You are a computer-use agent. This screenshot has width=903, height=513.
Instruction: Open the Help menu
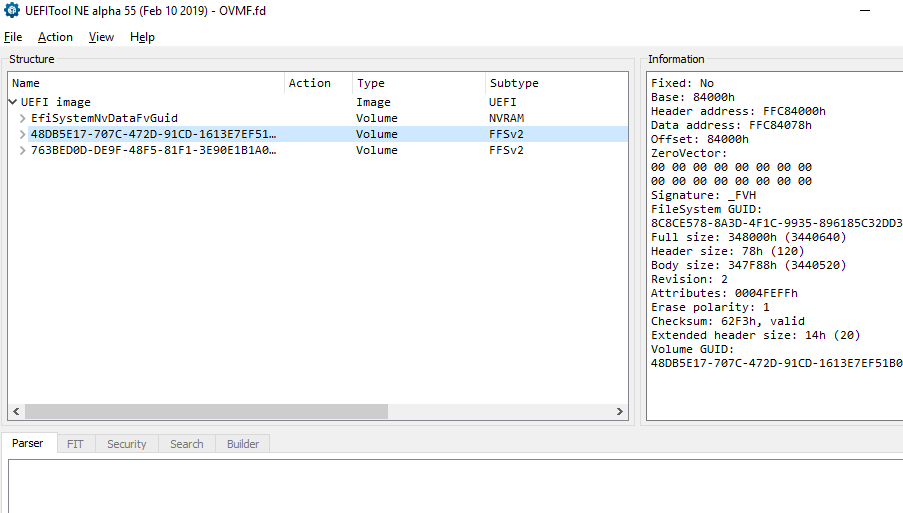click(142, 37)
